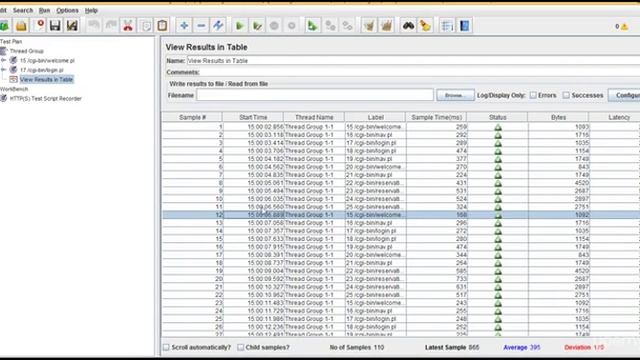Enable the Errors only checkbox
This screenshot has width=640, height=360.
tap(533, 95)
